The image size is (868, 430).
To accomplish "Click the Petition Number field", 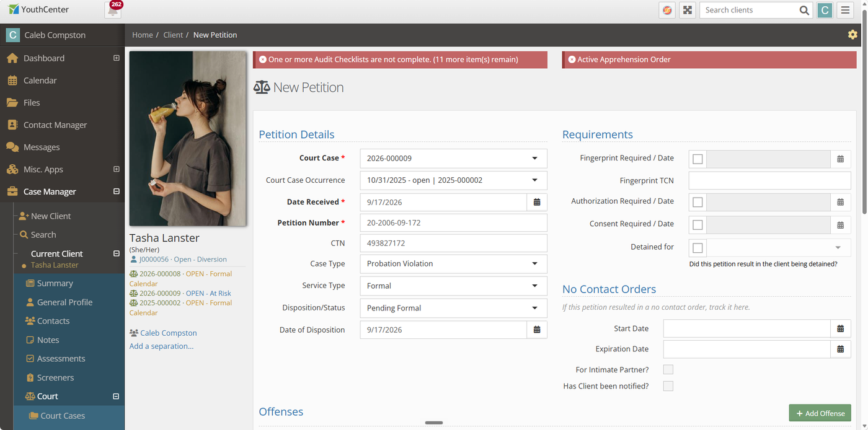I will click(453, 223).
